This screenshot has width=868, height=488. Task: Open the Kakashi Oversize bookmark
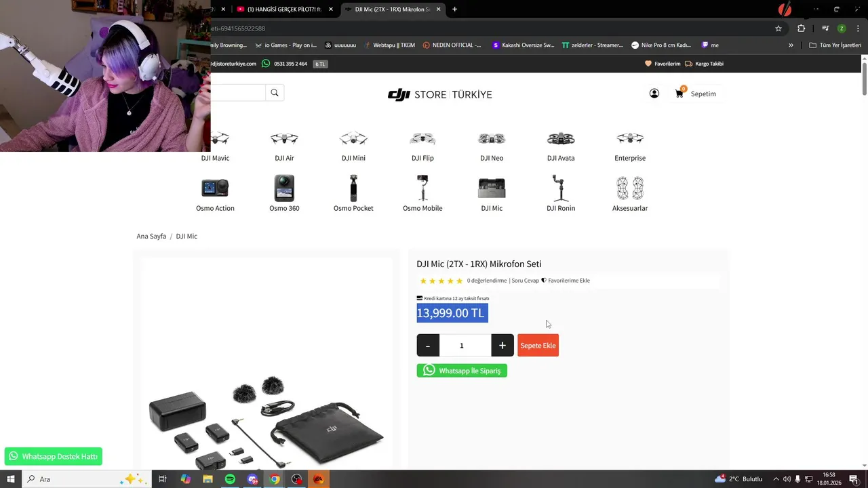tap(524, 45)
